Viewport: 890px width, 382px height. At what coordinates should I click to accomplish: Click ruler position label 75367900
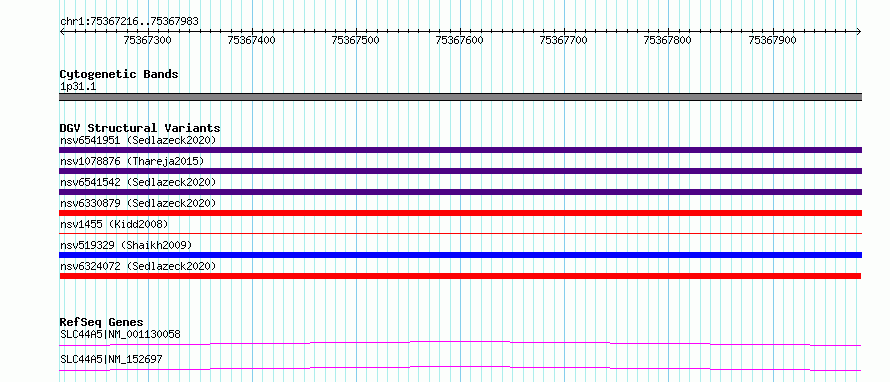[773, 40]
